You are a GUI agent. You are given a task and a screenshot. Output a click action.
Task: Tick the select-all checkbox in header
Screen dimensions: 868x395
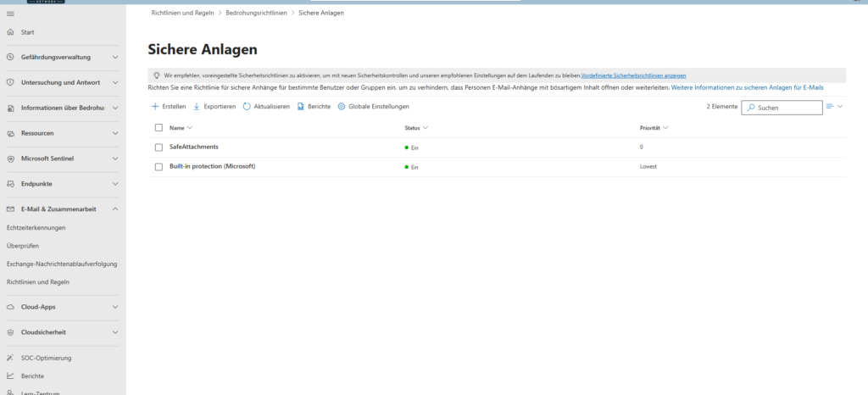(x=159, y=128)
